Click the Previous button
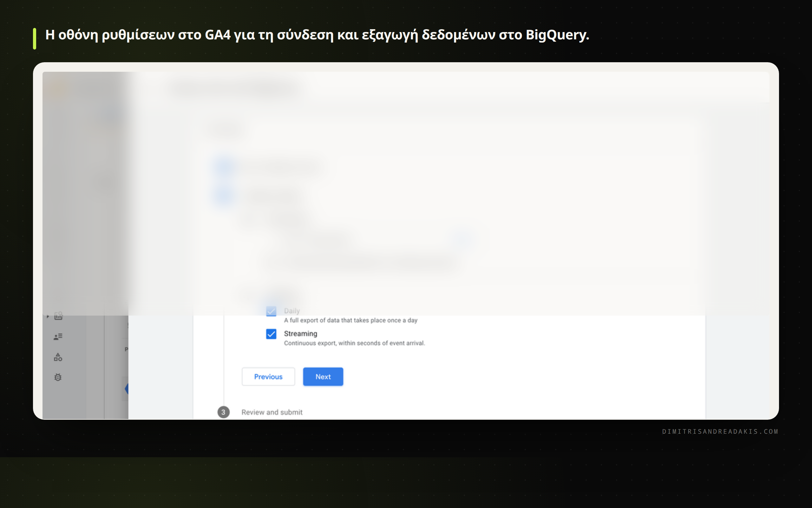This screenshot has height=508, width=812. point(268,377)
